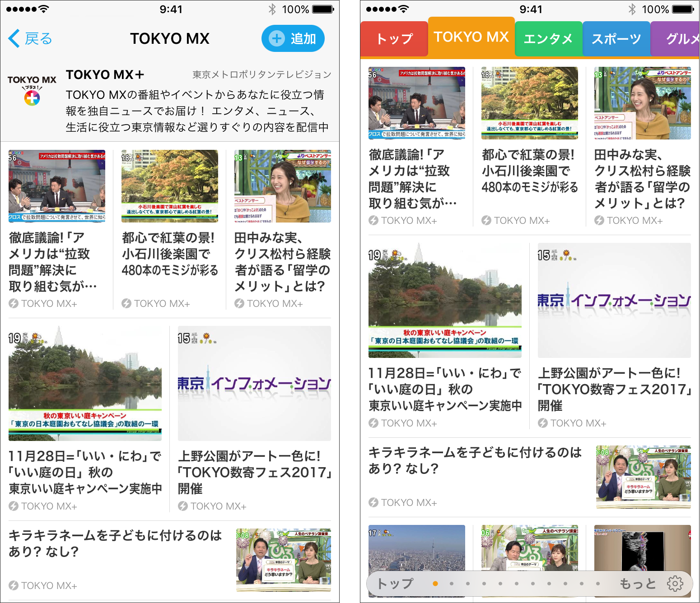Open left screen thumbnail of 小石川後楽園 article
Image resolution: width=700 pixels, height=603 pixels.
(x=170, y=186)
